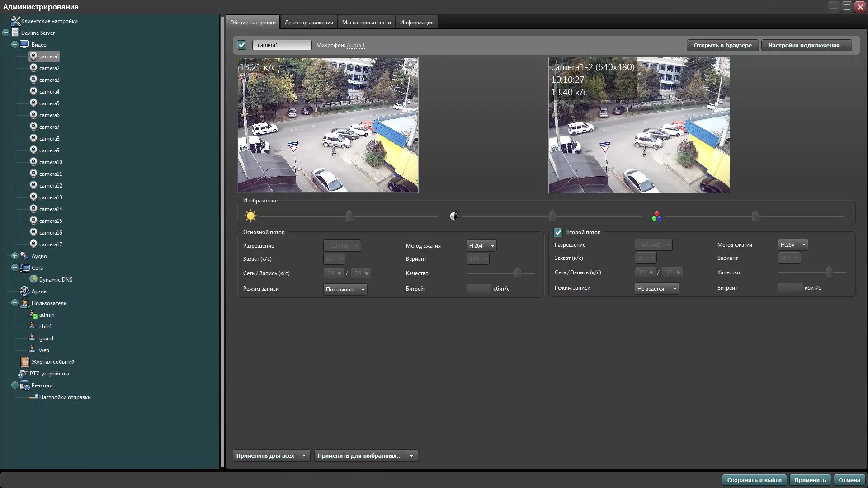
Task: Toggle the camera1 enabled checkbox
Action: [x=242, y=45]
